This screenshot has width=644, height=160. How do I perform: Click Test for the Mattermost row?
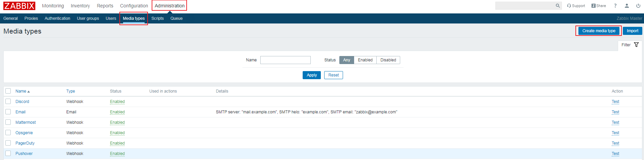(x=615, y=122)
